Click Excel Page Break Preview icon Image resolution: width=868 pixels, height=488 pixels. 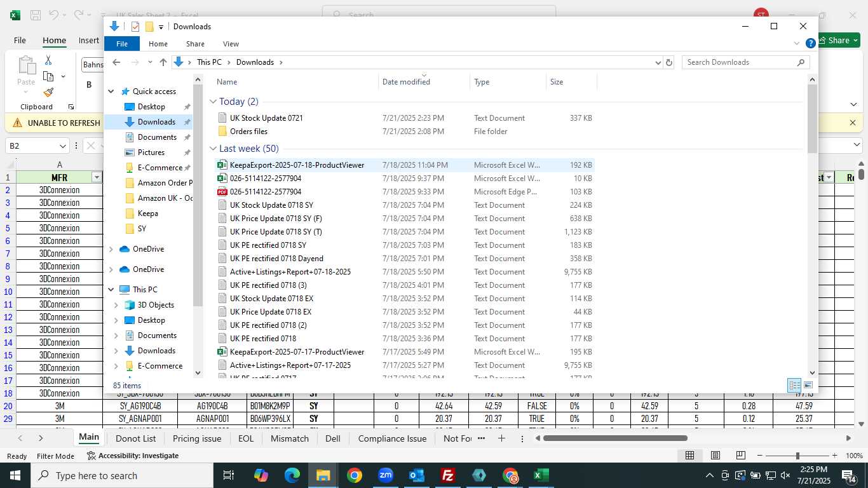click(740, 456)
